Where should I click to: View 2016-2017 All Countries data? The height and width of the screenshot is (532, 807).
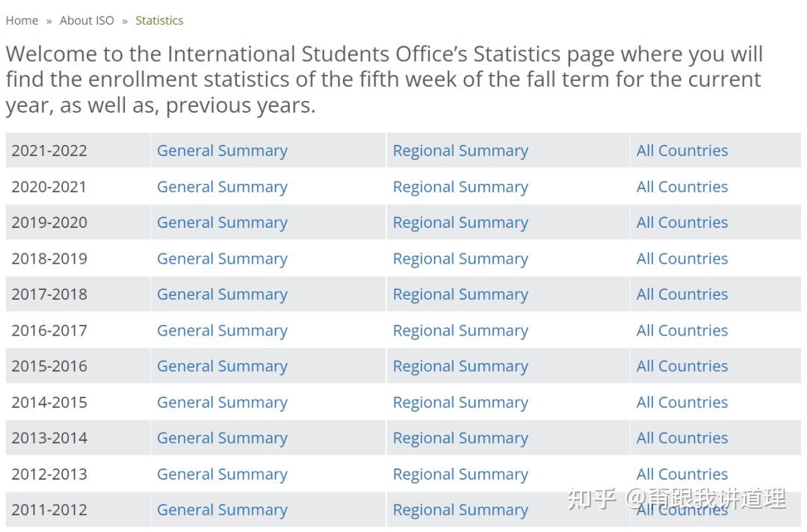pos(681,330)
